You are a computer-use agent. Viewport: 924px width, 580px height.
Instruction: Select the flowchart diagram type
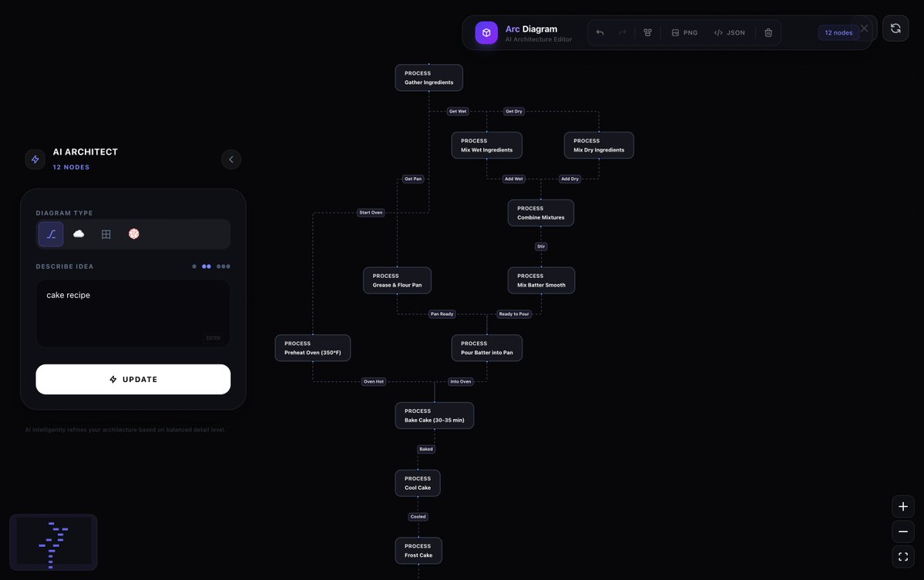[x=51, y=233]
